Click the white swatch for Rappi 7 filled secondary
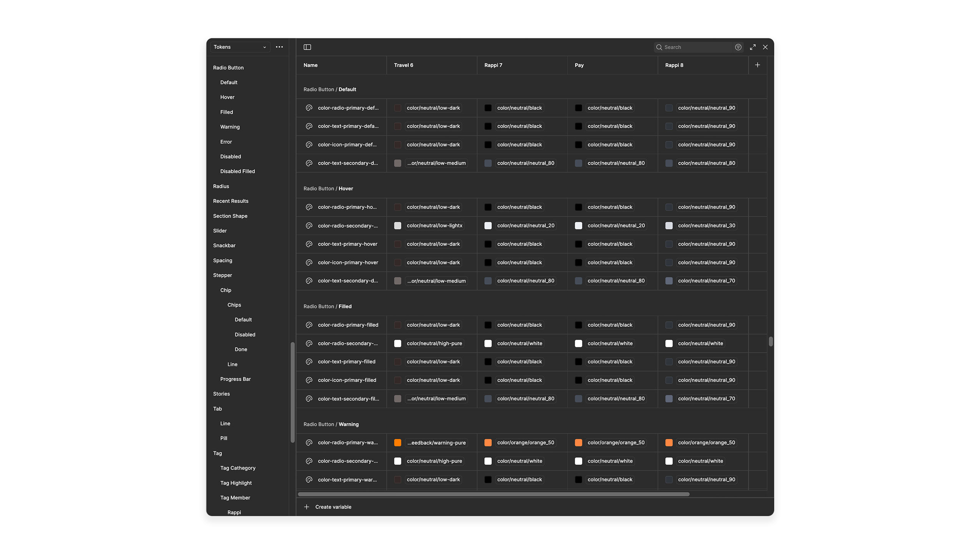This screenshot has width=980, height=559. (487, 344)
